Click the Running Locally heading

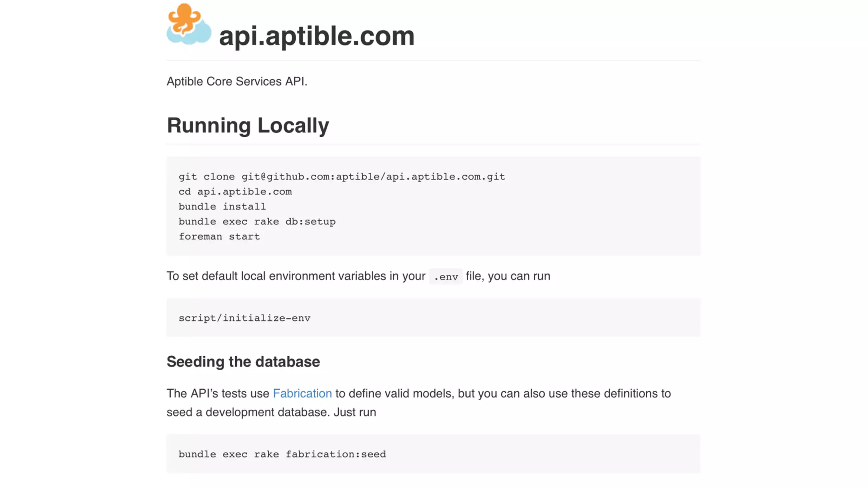tap(248, 125)
